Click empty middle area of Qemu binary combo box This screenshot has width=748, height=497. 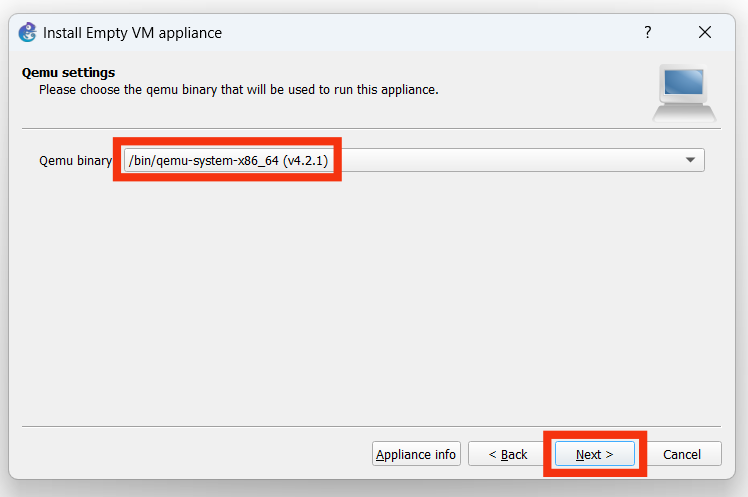(500, 160)
